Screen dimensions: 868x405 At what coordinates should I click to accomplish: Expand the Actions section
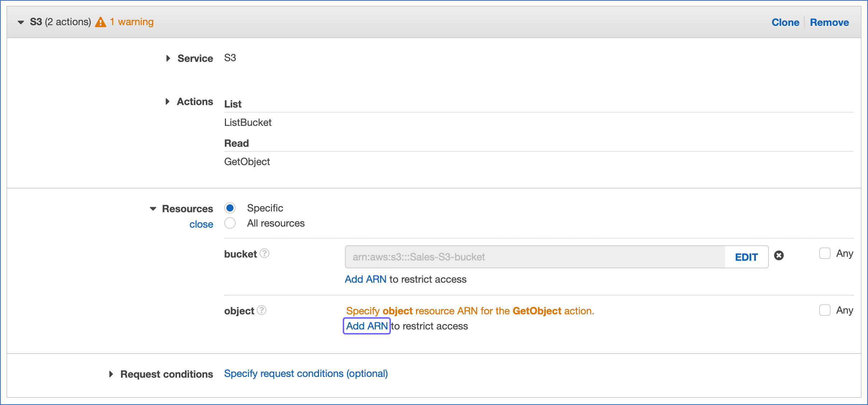(x=167, y=101)
